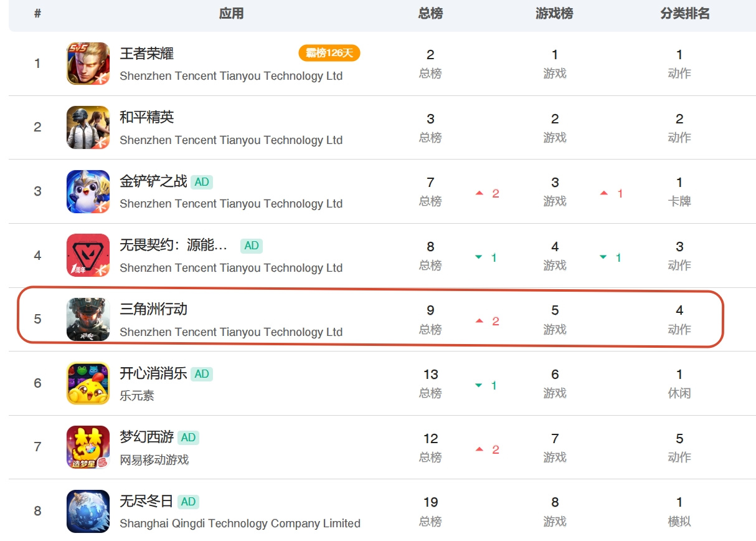Screen dimensions: 756x541
Task: Open the 和平精英 app icon
Action: click(88, 127)
